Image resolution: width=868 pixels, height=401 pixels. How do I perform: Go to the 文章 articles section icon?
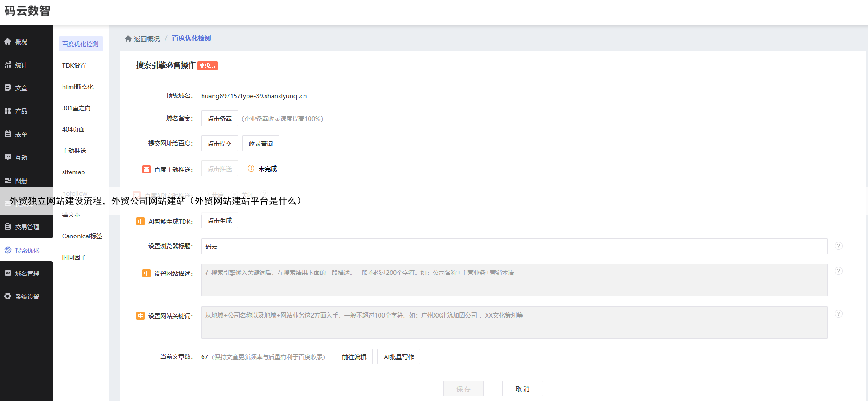[8, 88]
